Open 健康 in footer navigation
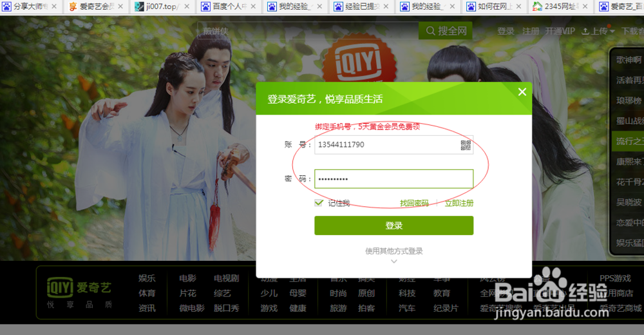Viewport: 644px width, 335px height. (298, 308)
